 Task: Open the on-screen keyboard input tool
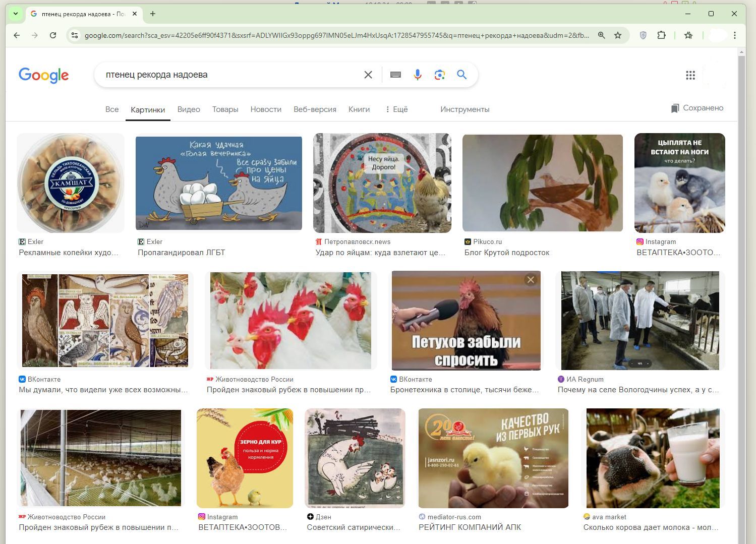396,75
